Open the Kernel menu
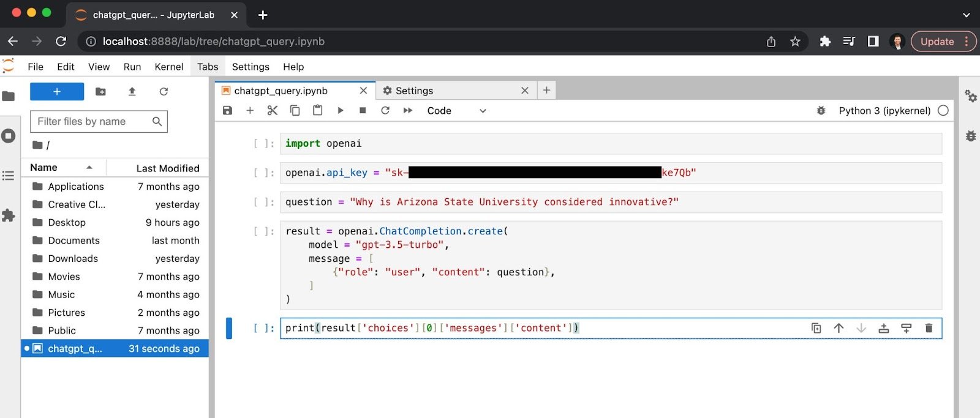 click(x=169, y=67)
